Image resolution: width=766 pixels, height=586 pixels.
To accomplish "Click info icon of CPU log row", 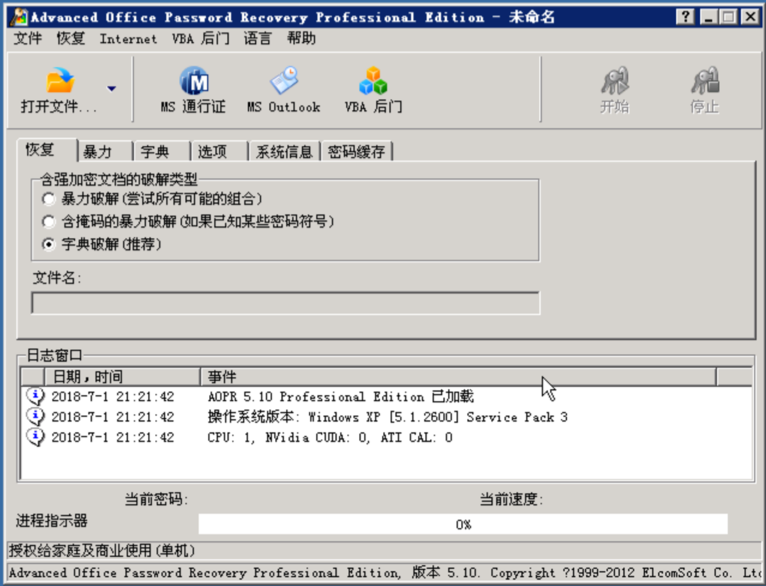I will [35, 437].
